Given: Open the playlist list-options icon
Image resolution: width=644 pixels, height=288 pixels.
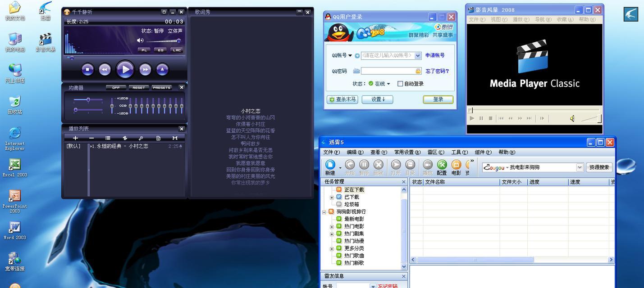Looking at the screenshot, I should [x=108, y=138].
